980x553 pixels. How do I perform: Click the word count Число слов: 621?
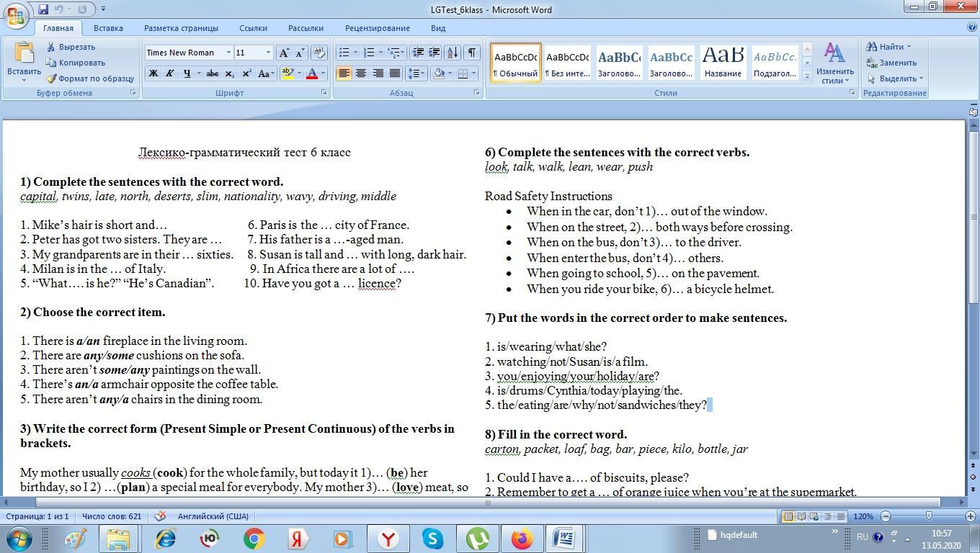(112, 516)
